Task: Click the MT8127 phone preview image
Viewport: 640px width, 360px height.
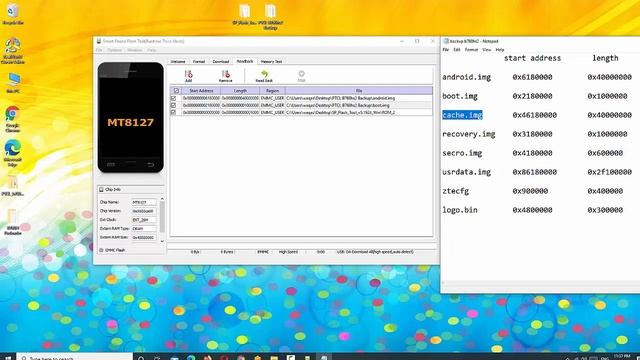Action: (131, 118)
